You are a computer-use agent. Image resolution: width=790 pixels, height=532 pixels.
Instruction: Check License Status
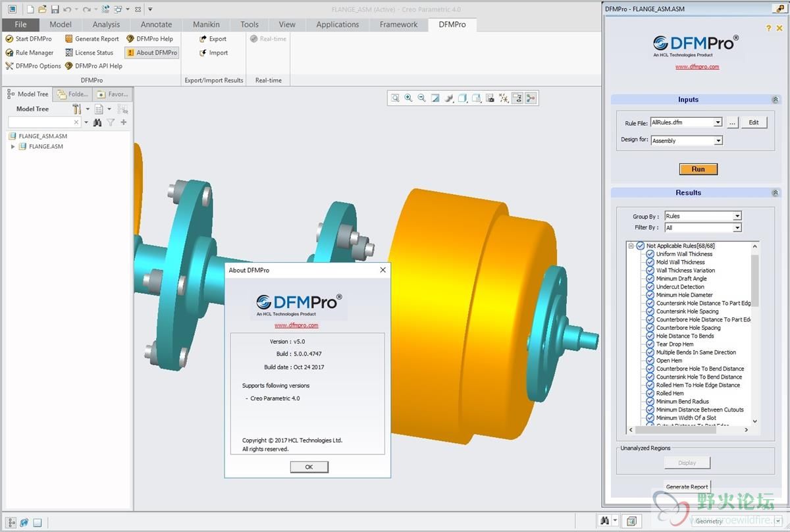click(x=89, y=53)
